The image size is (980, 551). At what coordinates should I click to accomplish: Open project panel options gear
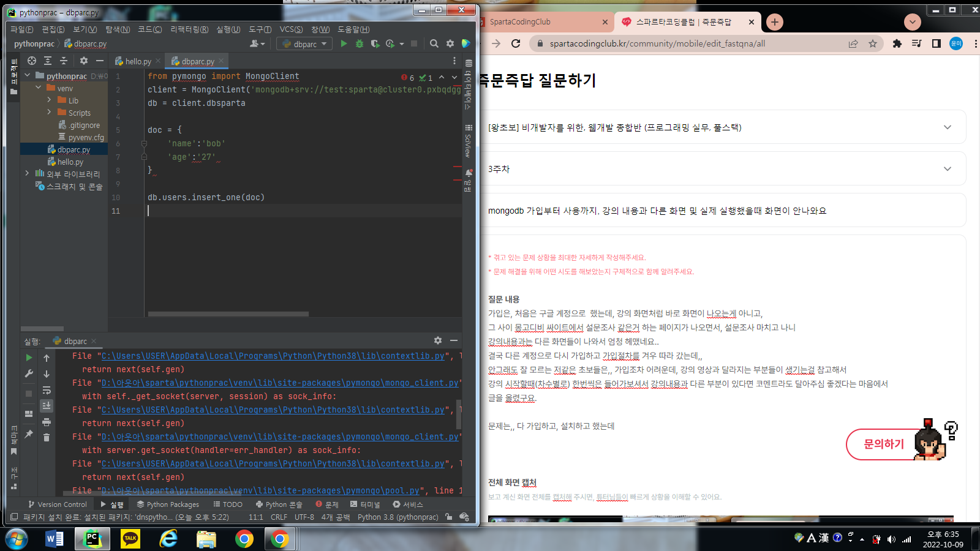pos(84,61)
